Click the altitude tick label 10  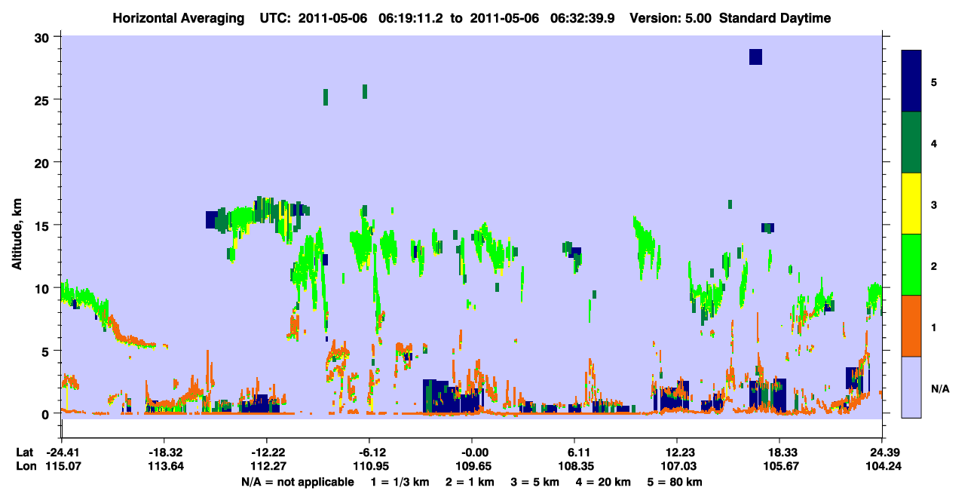44,288
